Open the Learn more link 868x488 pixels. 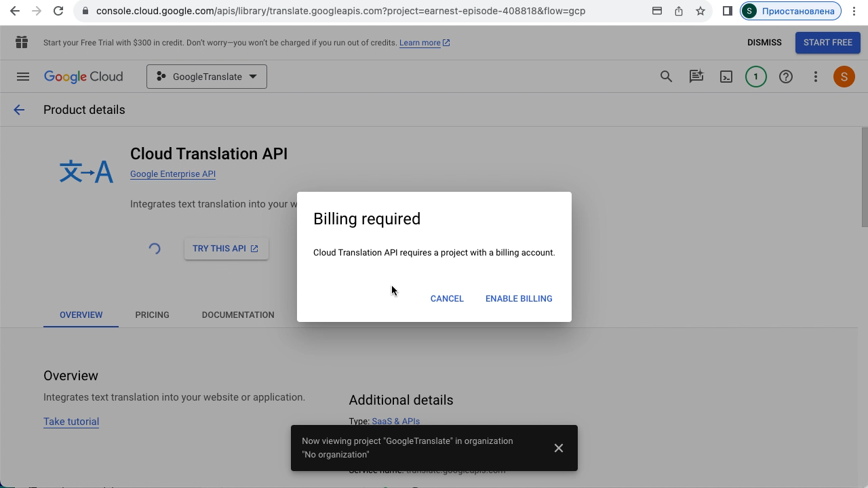420,43
